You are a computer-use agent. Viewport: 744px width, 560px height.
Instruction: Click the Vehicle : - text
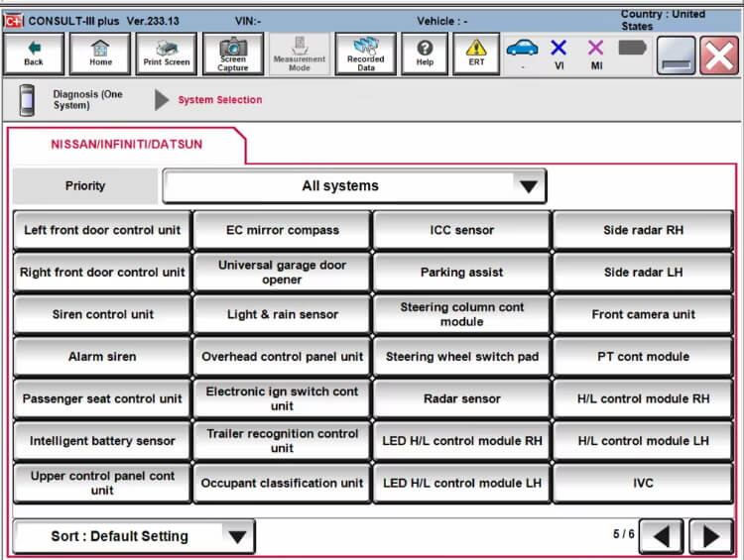[441, 22]
